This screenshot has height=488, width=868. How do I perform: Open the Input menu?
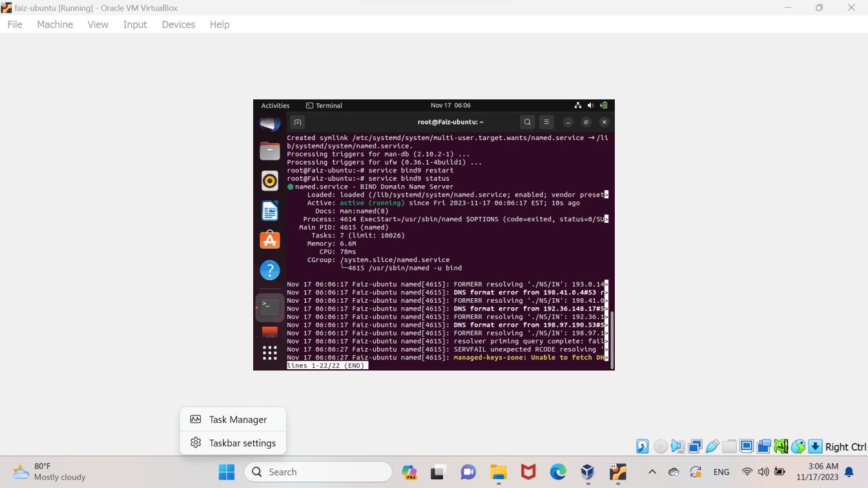coord(135,25)
